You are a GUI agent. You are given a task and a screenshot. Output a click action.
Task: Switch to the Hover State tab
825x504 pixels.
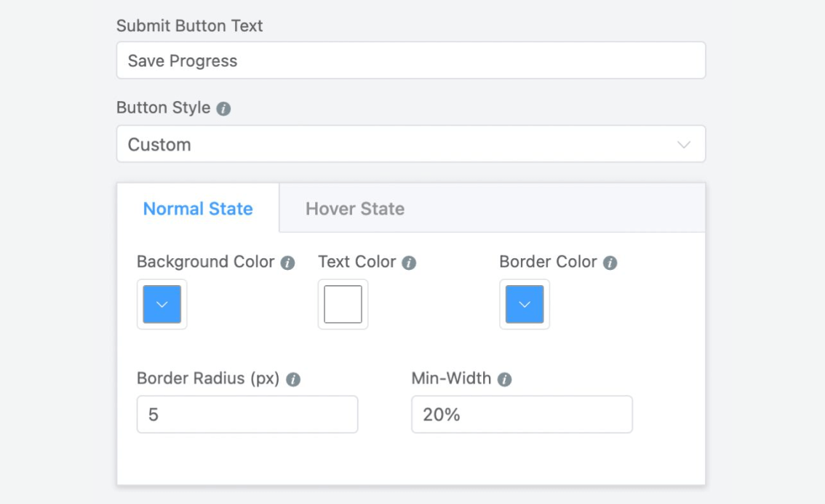tap(354, 209)
